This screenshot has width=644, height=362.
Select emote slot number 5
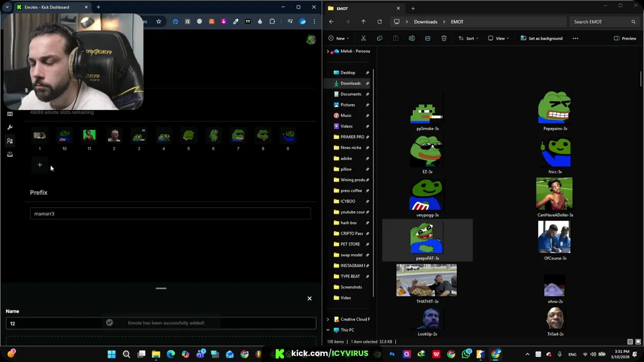(189, 140)
